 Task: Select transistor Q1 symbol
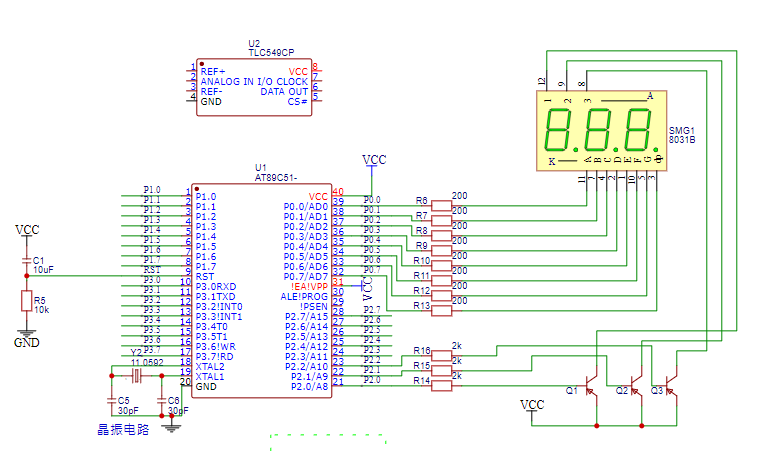[591, 386]
